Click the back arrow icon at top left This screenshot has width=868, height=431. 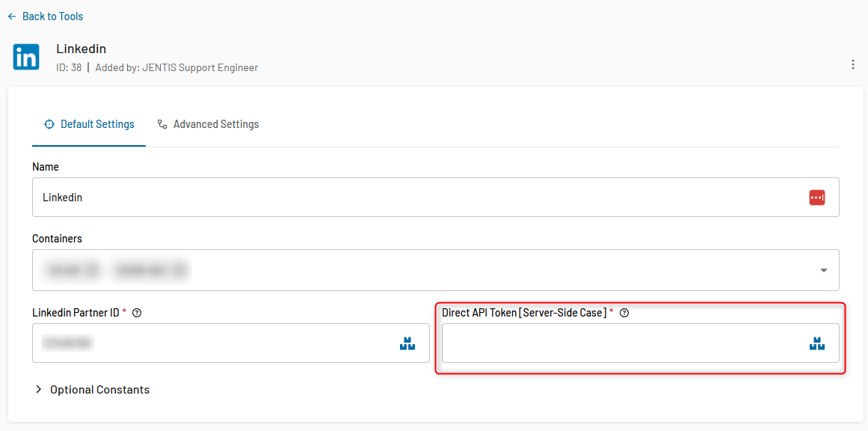click(12, 16)
